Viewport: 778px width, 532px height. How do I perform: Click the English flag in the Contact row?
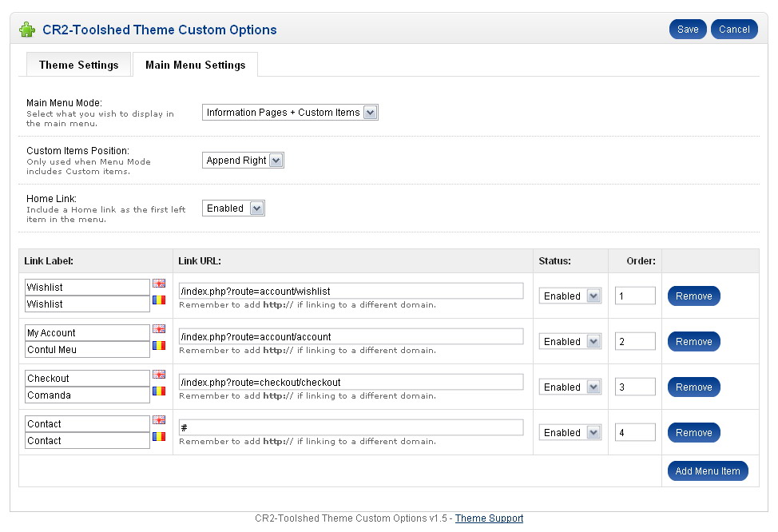(159, 420)
